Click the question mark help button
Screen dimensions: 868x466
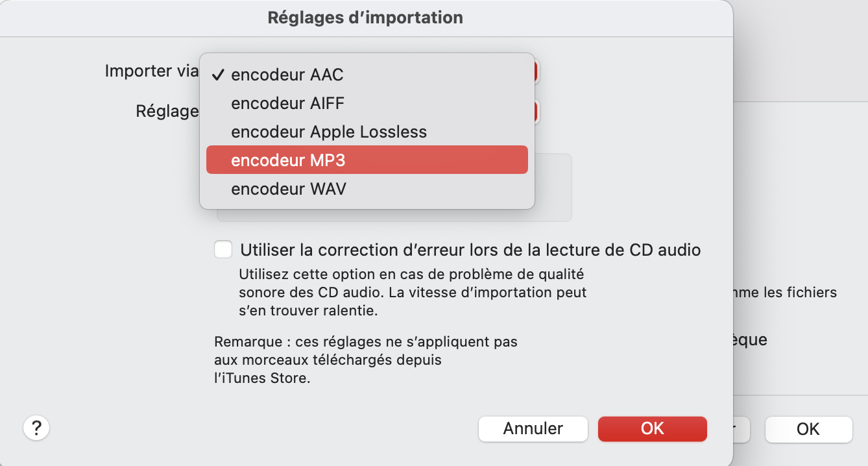tap(36, 428)
